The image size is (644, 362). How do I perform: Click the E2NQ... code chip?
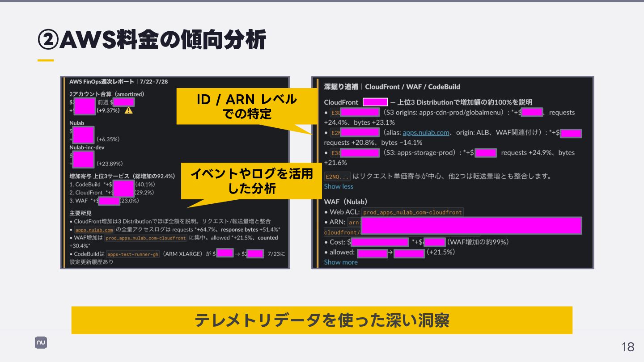point(338,177)
